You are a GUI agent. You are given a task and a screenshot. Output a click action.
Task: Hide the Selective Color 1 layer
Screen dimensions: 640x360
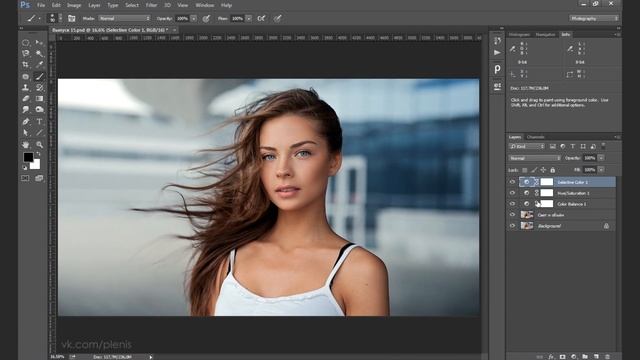click(512, 182)
